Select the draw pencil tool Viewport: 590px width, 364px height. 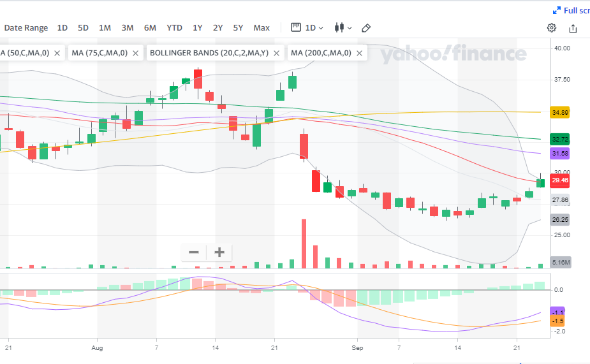[x=366, y=28]
